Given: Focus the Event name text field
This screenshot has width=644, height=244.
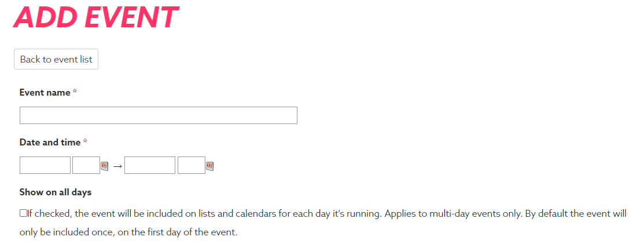Looking at the screenshot, I should (x=159, y=115).
